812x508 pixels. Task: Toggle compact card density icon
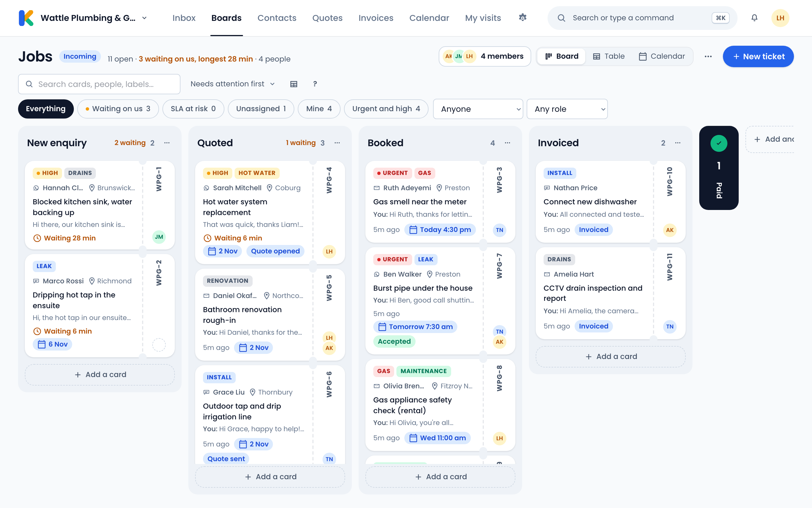click(x=294, y=84)
